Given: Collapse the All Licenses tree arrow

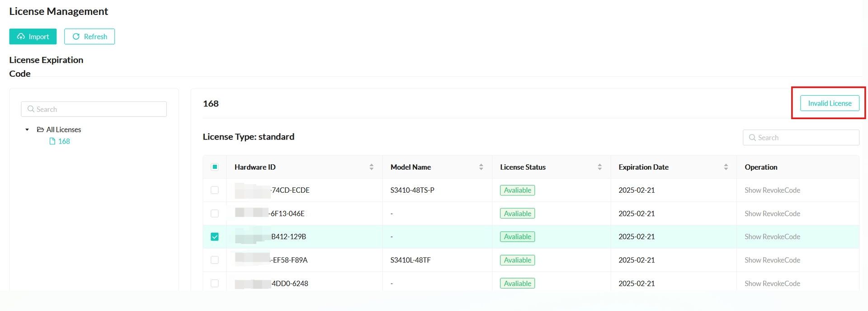Looking at the screenshot, I should [27, 130].
